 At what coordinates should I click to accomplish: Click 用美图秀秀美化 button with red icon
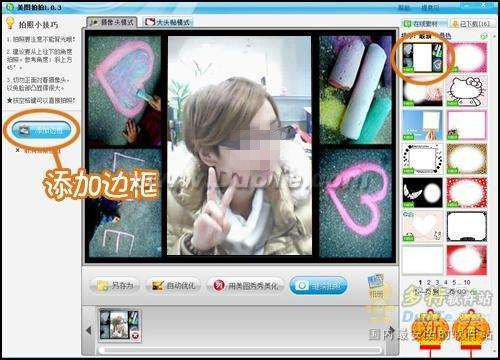click(x=245, y=285)
